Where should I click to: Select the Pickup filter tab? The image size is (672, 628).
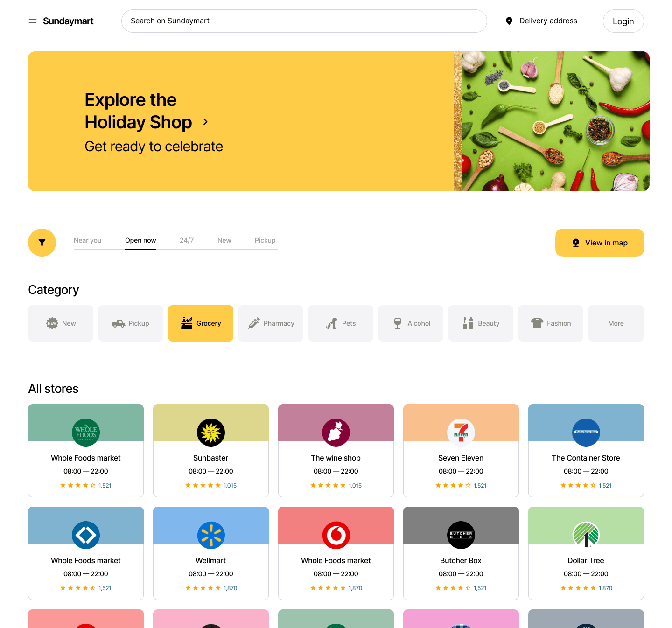point(265,240)
